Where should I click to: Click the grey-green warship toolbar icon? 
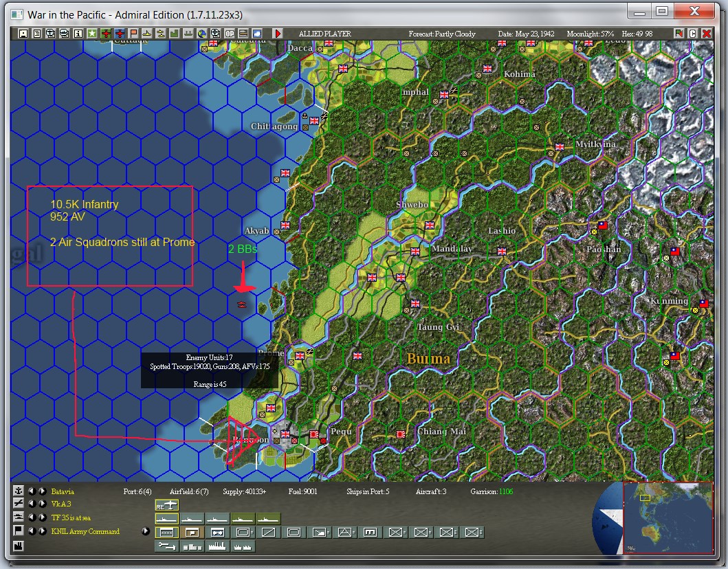tap(188, 34)
